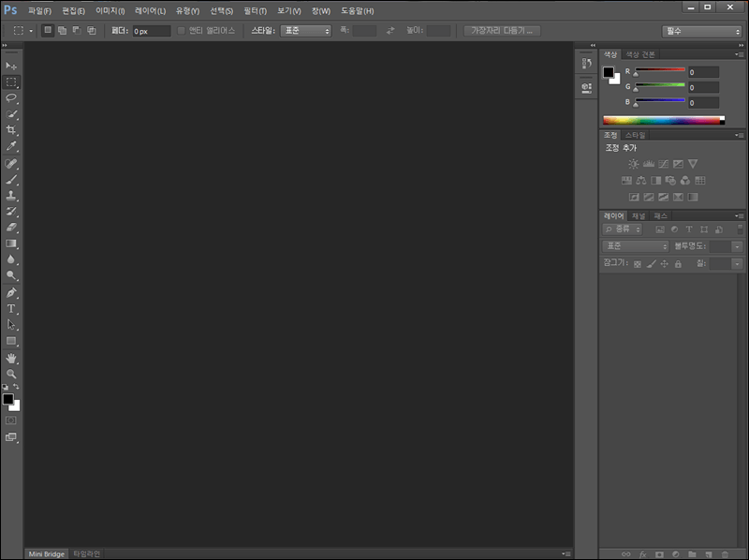Add a Curves adjustment
This screenshot has width=749, height=560.
tap(663, 164)
